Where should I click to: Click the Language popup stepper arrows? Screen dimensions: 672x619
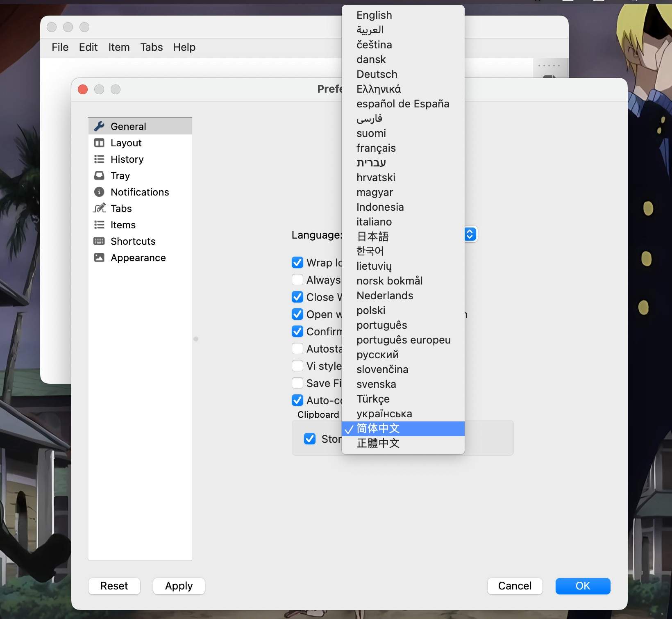[x=470, y=234]
